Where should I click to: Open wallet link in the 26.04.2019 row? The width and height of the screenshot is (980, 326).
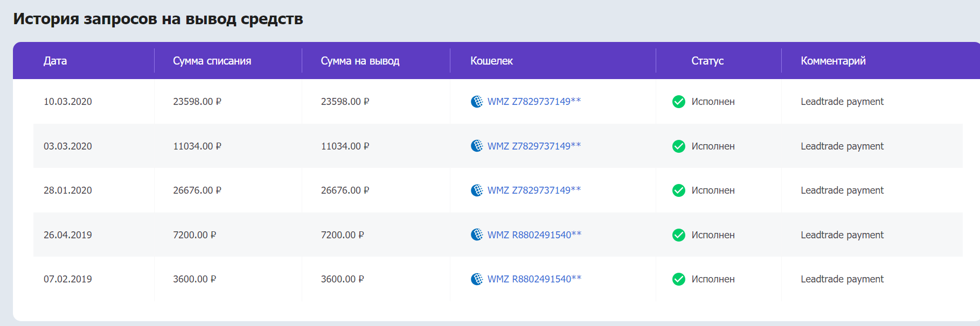(534, 235)
